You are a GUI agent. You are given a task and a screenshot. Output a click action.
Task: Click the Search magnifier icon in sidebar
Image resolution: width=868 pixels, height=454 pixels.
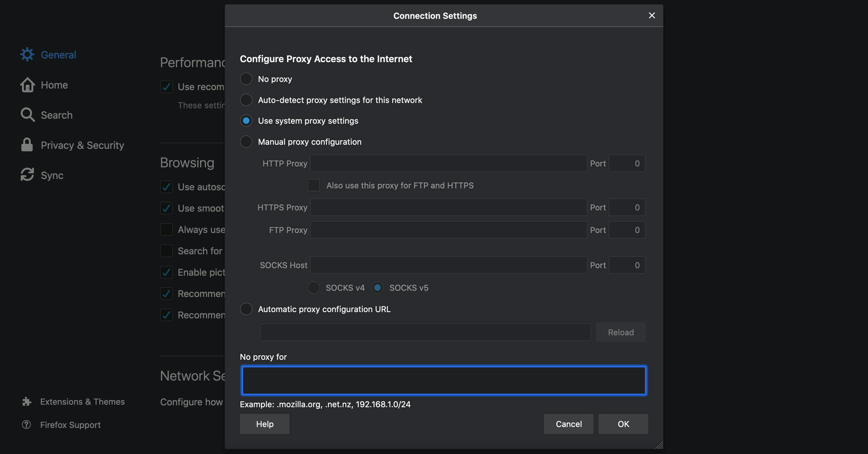27,115
